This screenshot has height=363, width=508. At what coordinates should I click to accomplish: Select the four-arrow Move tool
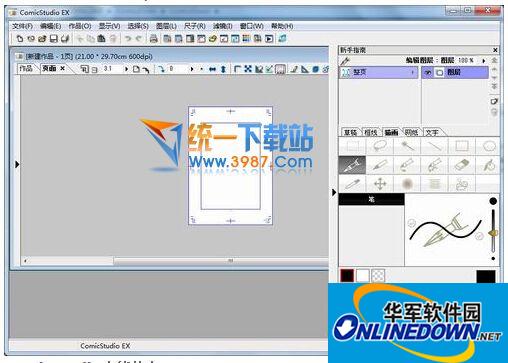click(380, 183)
